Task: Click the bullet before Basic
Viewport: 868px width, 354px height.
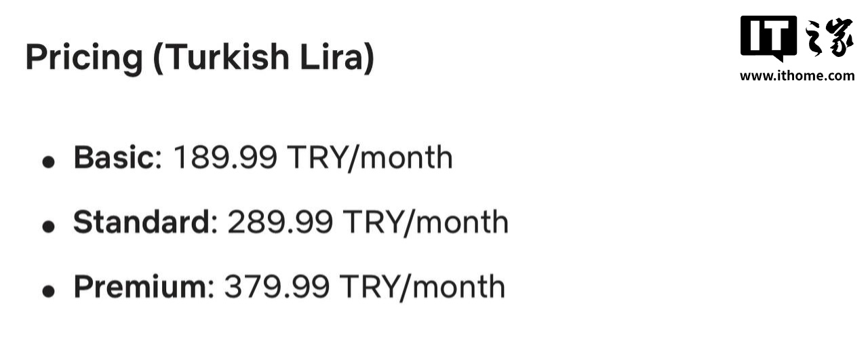Action: pos(48,162)
